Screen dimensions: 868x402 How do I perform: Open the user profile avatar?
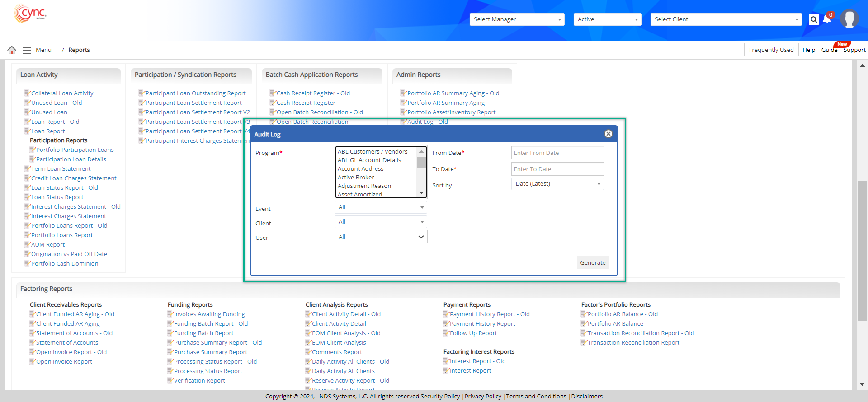(849, 19)
